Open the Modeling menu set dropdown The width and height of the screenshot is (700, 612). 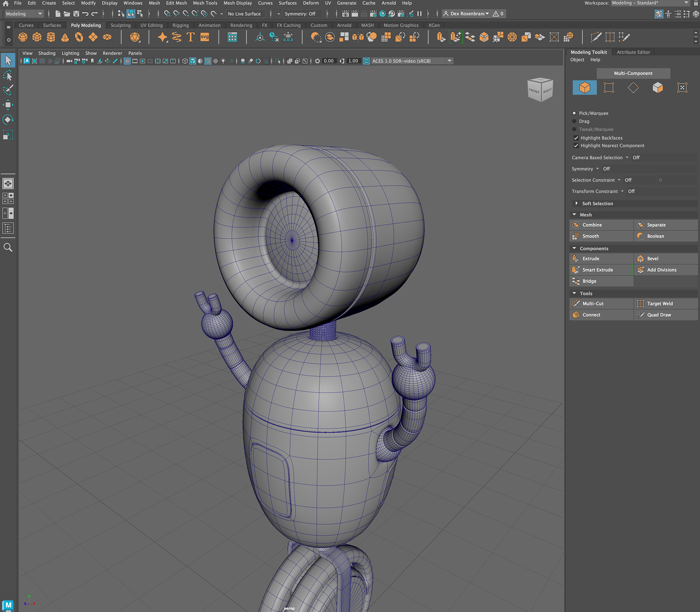24,14
